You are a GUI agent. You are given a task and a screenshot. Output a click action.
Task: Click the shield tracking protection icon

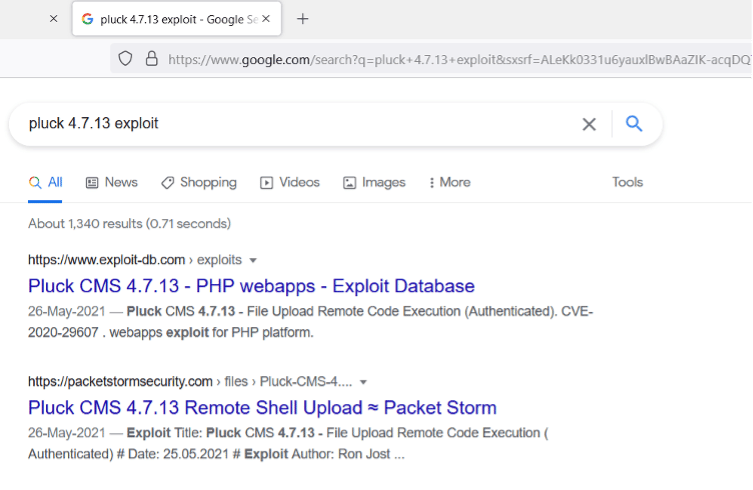(125, 59)
